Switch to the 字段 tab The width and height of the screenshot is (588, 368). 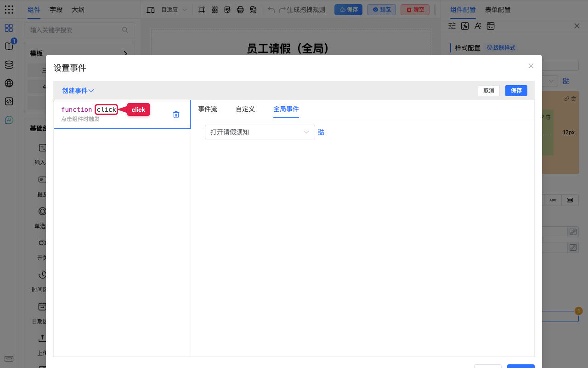coord(56,9)
